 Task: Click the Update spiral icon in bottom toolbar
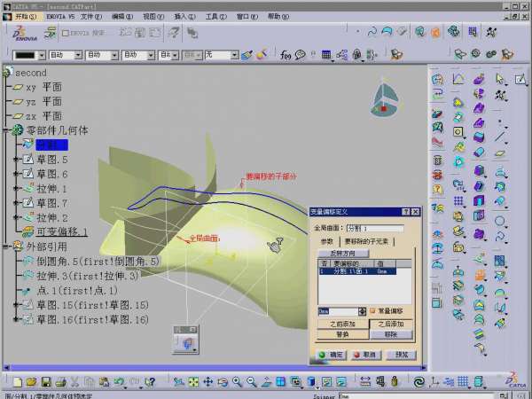pyautogui.click(x=419, y=382)
